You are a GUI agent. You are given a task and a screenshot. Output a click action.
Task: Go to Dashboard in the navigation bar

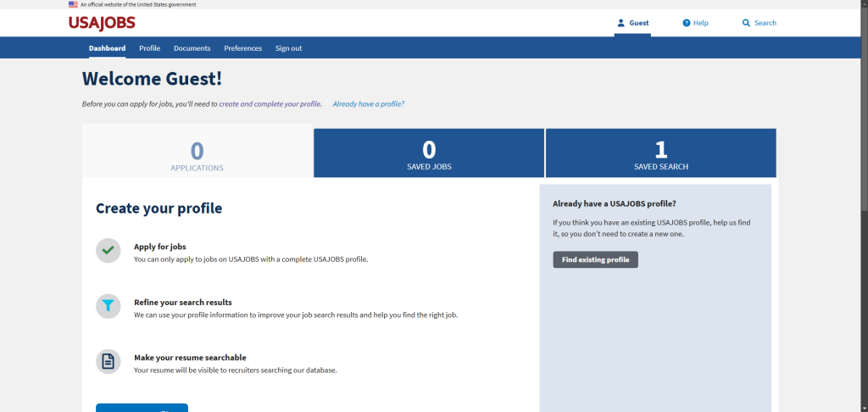click(107, 48)
